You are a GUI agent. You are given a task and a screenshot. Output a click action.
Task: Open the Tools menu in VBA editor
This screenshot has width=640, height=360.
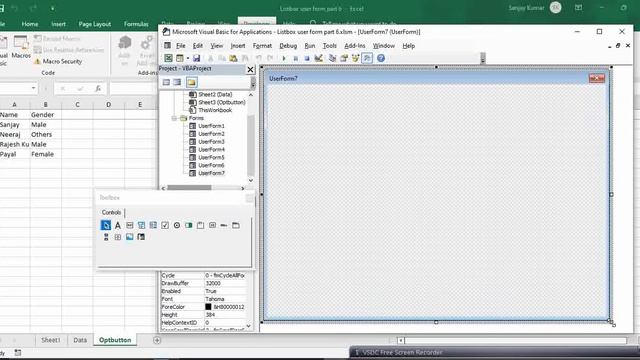point(329,46)
